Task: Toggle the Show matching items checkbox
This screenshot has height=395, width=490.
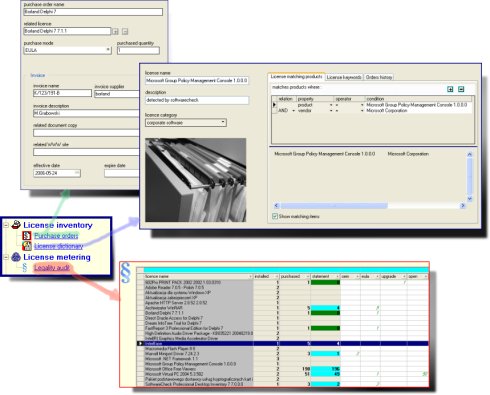Action: (x=275, y=216)
